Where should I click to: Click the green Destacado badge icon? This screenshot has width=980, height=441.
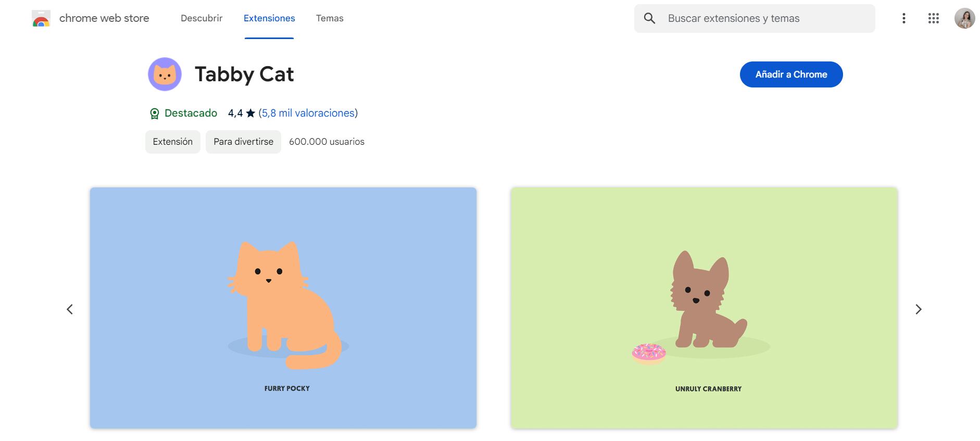point(155,114)
